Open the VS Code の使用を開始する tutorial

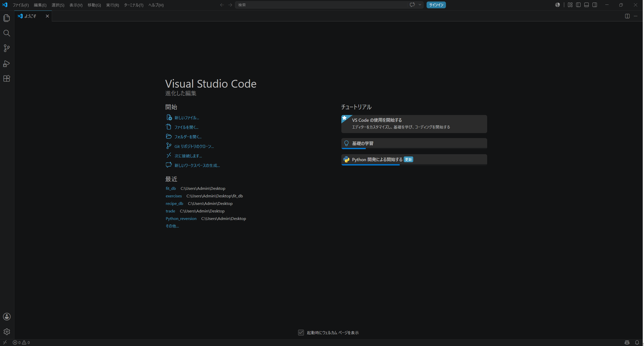414,124
